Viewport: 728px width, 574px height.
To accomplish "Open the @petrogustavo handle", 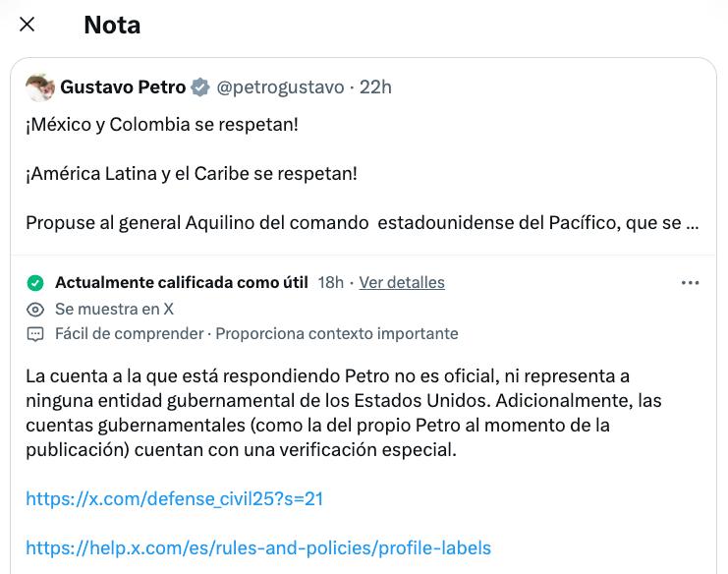I will (280, 87).
